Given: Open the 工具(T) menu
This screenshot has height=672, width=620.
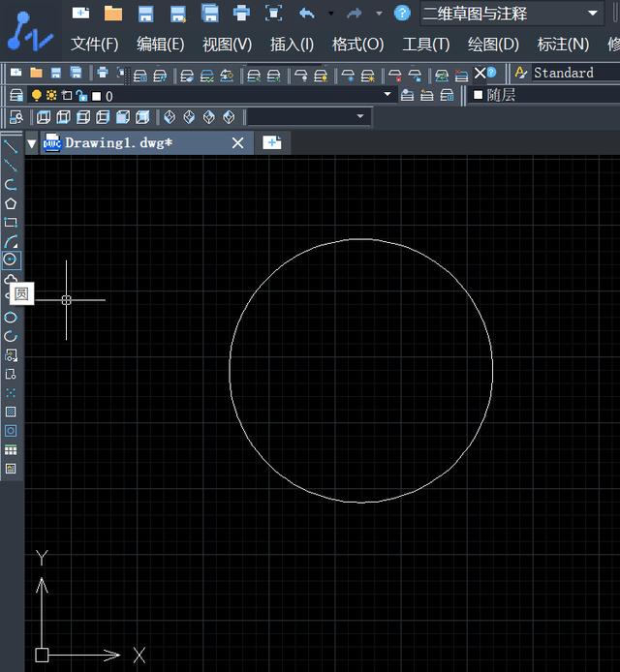Looking at the screenshot, I should pyautogui.click(x=426, y=45).
